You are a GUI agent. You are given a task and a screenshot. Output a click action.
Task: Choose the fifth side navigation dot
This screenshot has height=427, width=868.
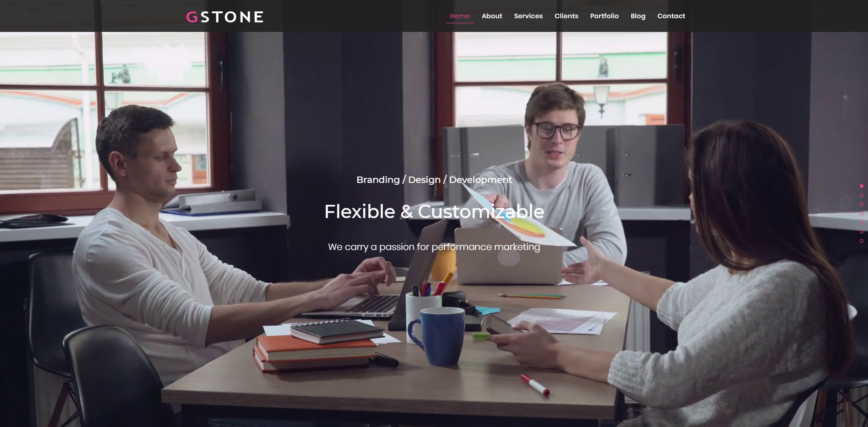(861, 223)
